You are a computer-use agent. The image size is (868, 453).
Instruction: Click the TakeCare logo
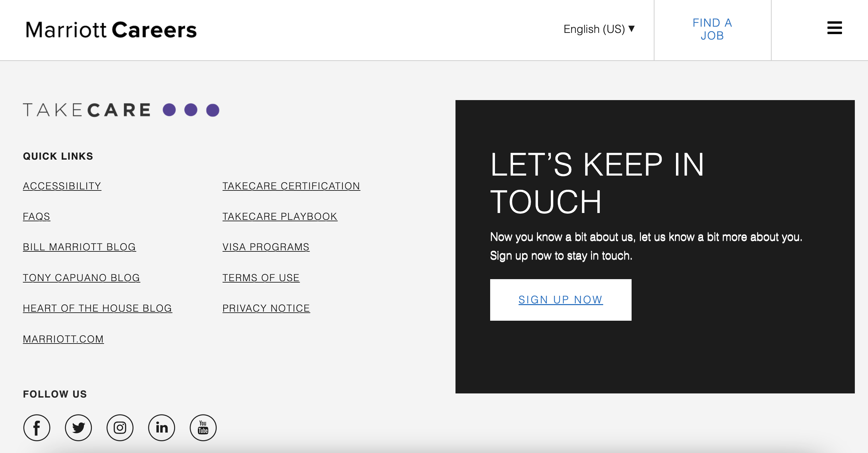[x=121, y=110]
